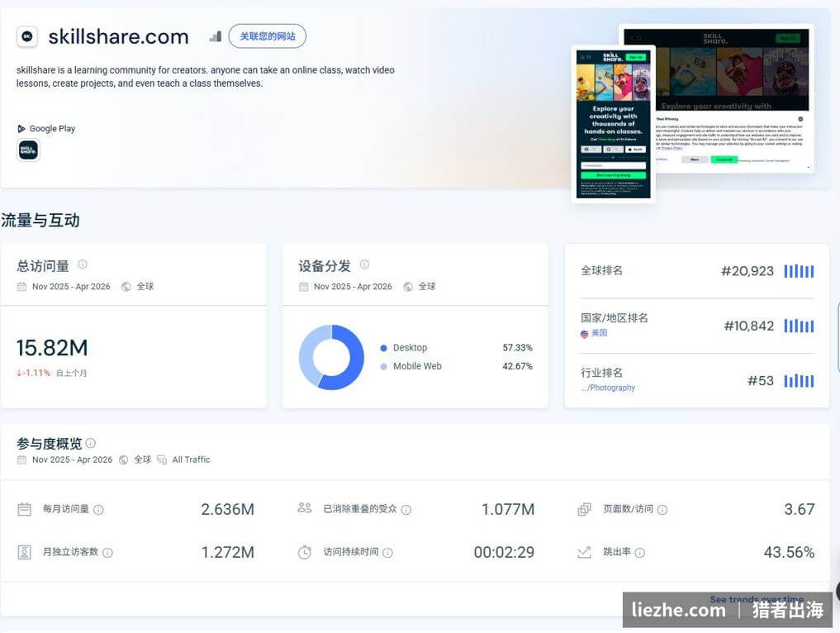Click the globe icon in 参与度概览 header

coord(123,460)
